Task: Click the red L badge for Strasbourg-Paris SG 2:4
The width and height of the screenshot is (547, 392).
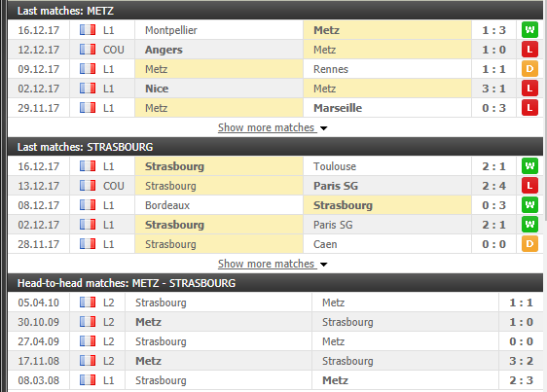Action: point(529,186)
